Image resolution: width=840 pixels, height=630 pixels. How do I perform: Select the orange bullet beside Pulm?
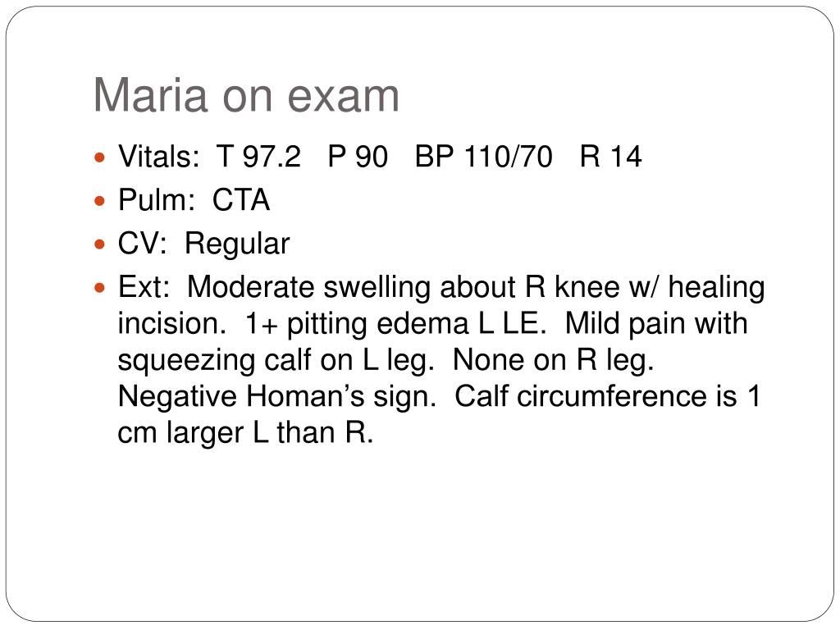point(99,202)
